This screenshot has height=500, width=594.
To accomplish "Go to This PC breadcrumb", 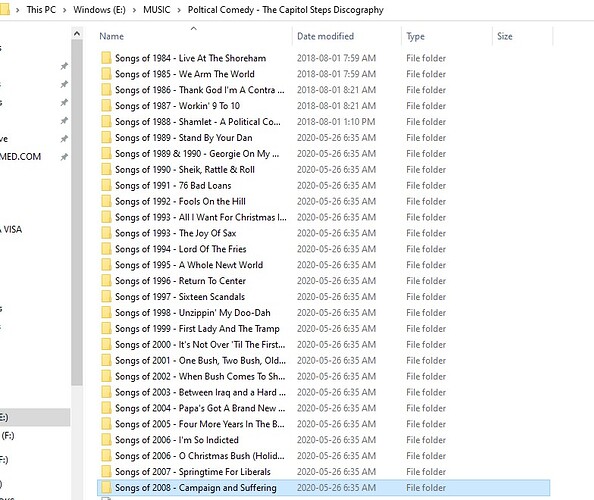I will (x=41, y=10).
